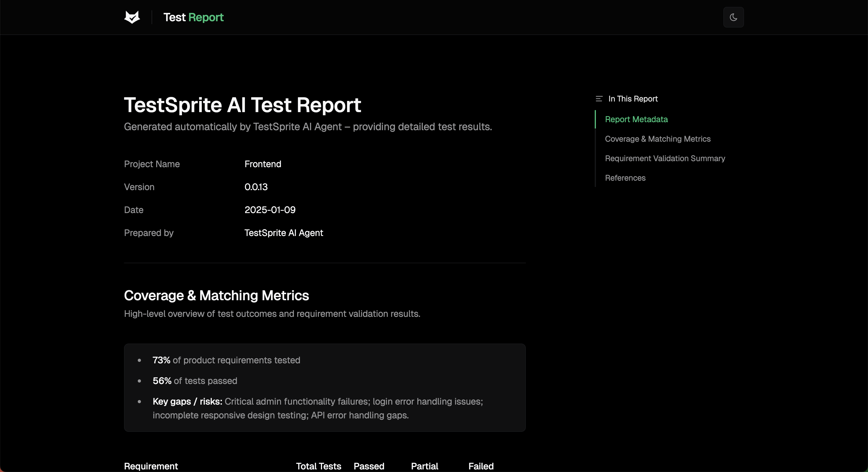
Task: Click the "Key gaps / risks" bullet text
Action: coord(318,408)
